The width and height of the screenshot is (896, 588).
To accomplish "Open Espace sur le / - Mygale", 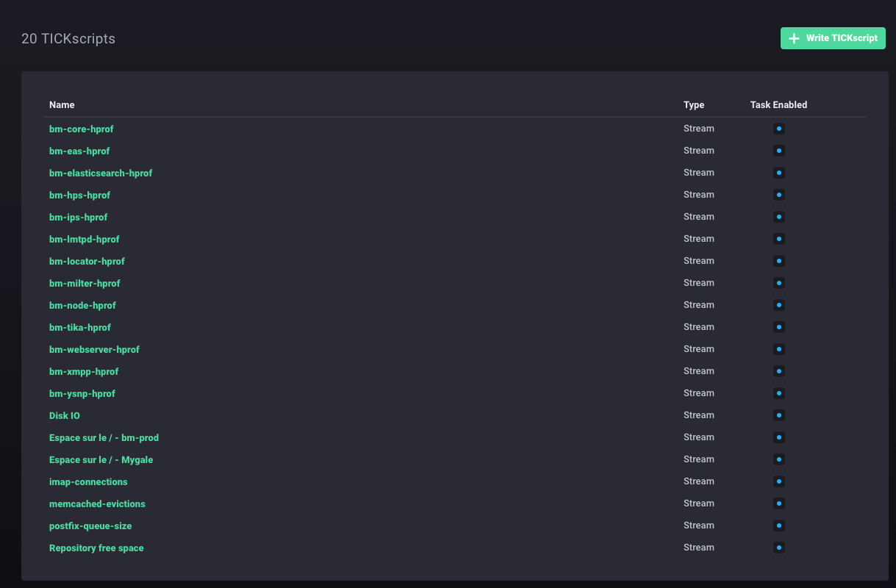I will pos(101,459).
